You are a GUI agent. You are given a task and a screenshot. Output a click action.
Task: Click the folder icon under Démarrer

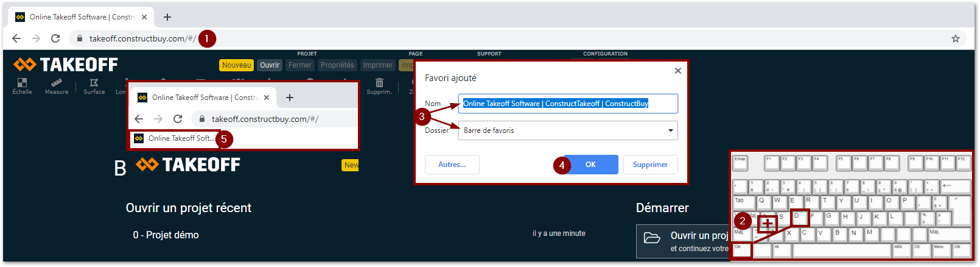click(652, 238)
